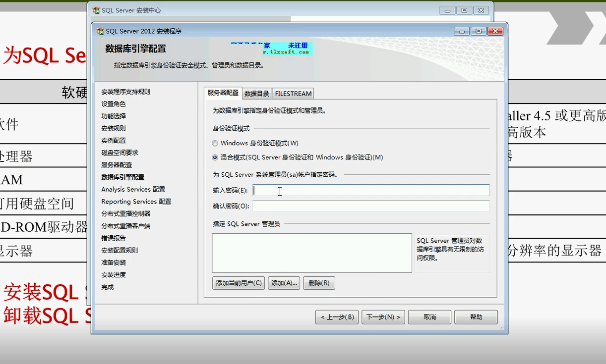Click 设置角色 step in sidebar
This screenshot has height=364, width=606.
(x=114, y=104)
